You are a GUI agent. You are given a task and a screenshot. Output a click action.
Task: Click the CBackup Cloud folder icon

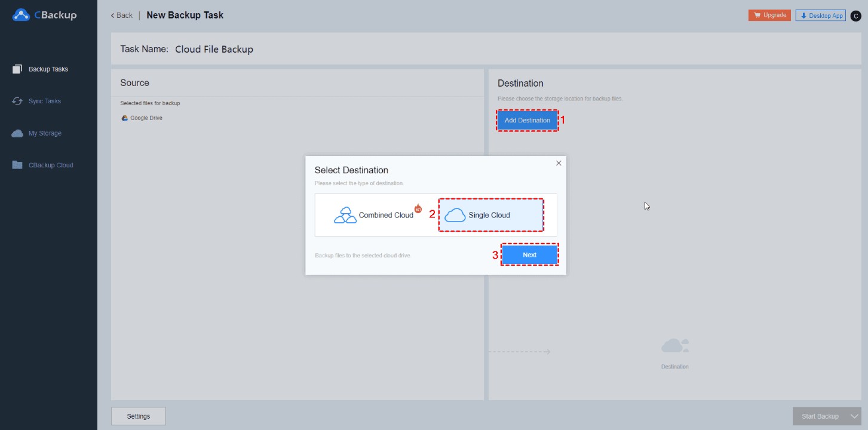pyautogui.click(x=17, y=165)
